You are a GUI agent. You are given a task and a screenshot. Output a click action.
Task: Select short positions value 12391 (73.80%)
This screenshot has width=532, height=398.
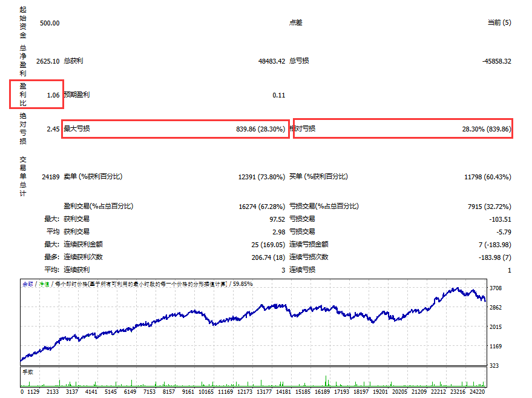coord(261,177)
